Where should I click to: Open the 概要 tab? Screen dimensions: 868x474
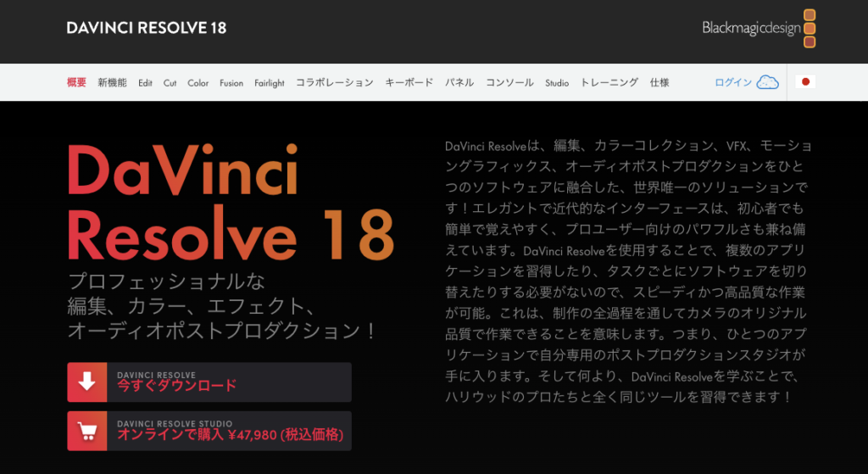pyautogui.click(x=76, y=82)
